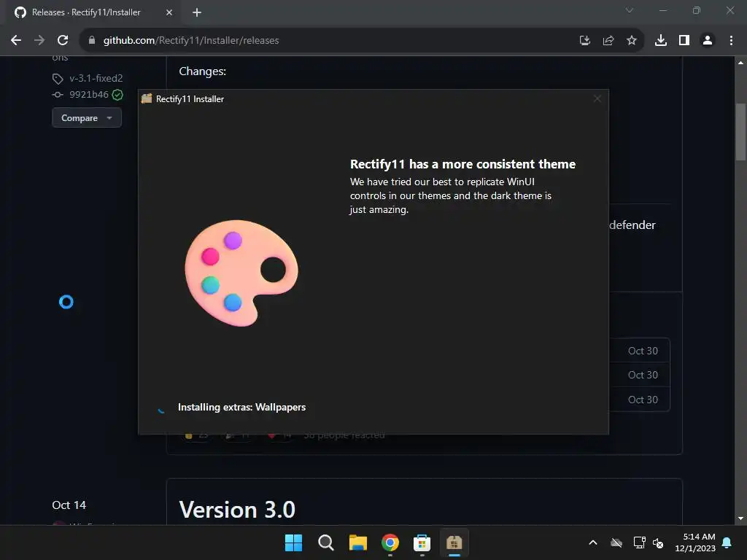Click the Rectify11 has a more consistent theme heading

click(x=462, y=164)
